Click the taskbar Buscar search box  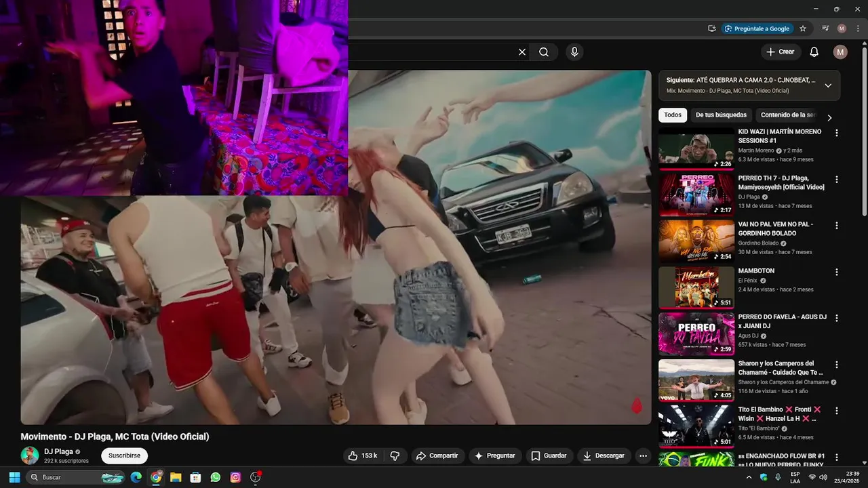click(x=76, y=477)
